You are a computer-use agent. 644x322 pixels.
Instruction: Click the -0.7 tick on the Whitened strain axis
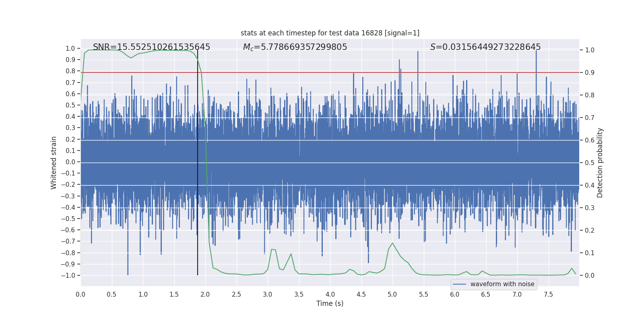68,241
